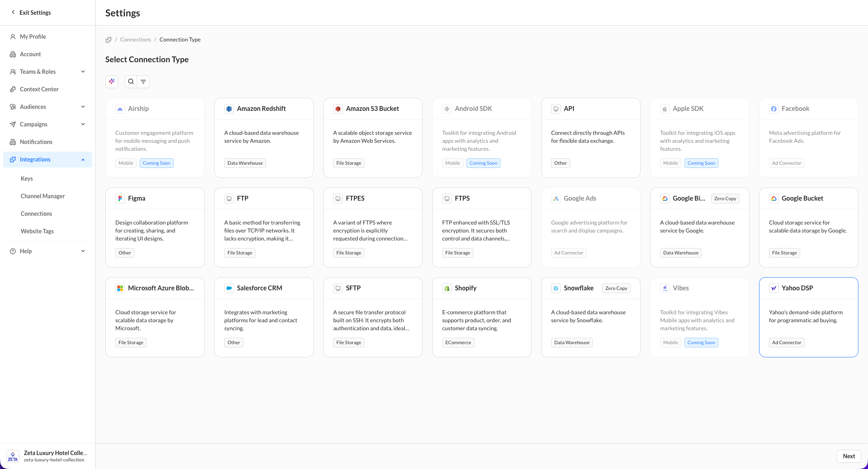The height and width of the screenshot is (469, 868).
Task: Open Account settings in the sidebar
Action: click(48, 54)
